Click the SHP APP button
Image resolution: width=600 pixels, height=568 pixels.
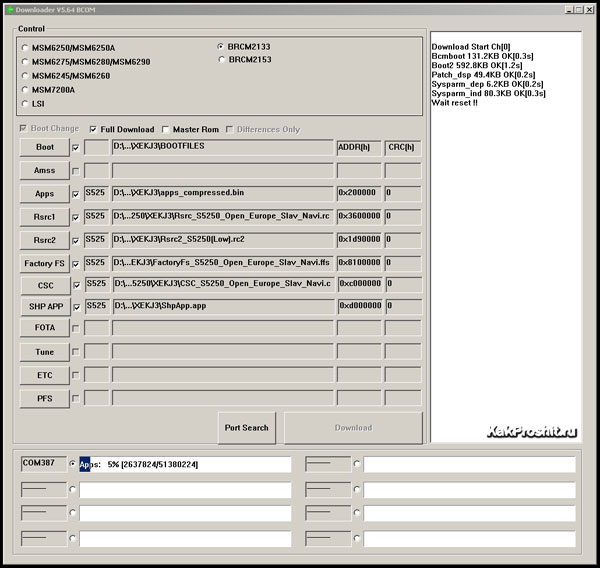(x=44, y=307)
